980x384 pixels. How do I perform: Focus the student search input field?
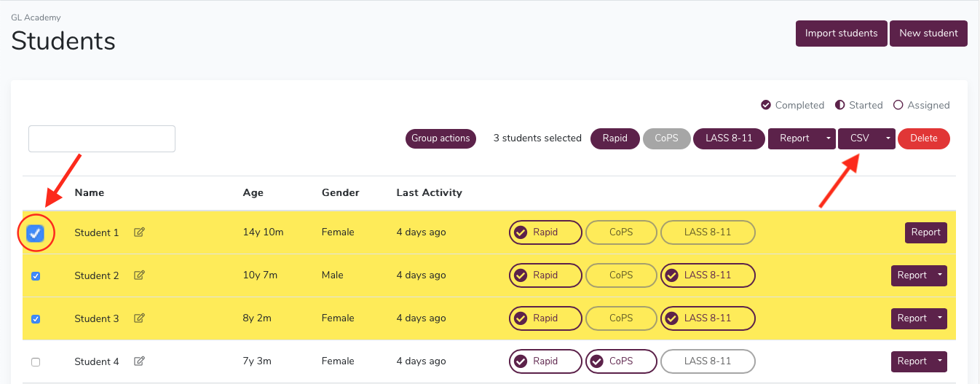point(102,138)
